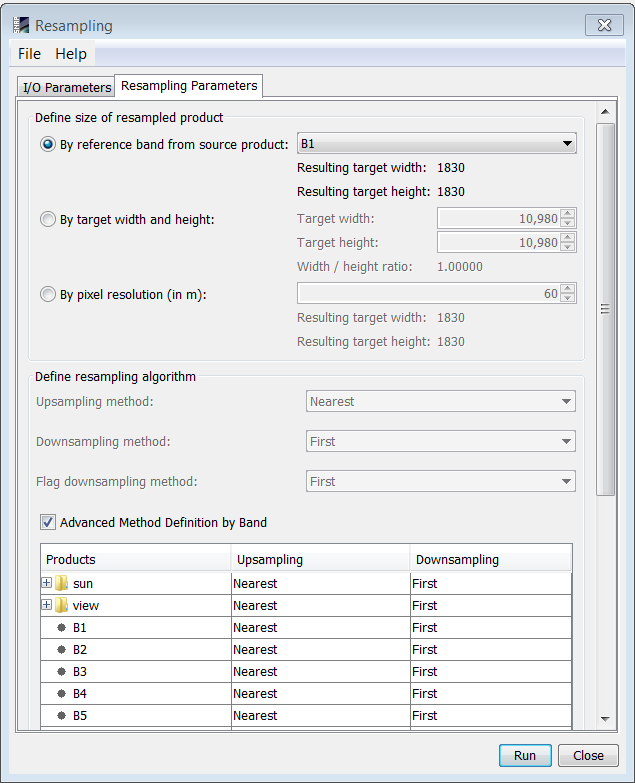Click the Target width input field
This screenshot has width=635, height=783.
(499, 218)
